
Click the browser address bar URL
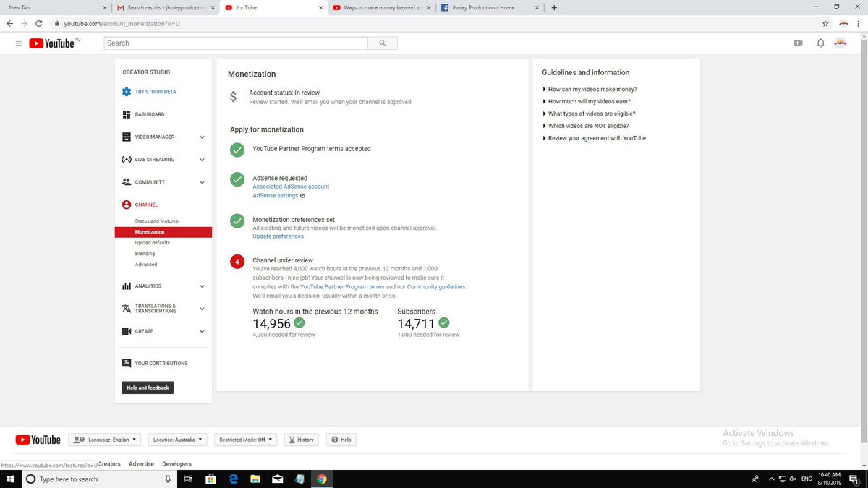pos(122,23)
